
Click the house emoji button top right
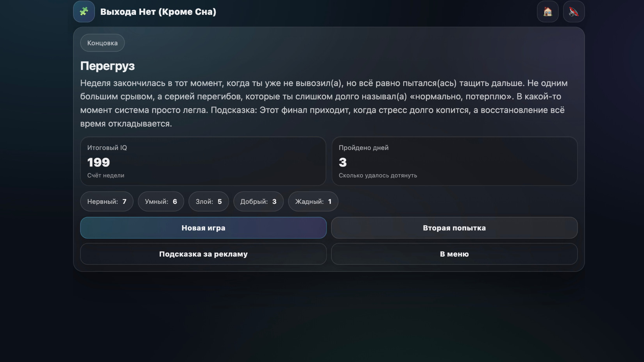point(547,12)
